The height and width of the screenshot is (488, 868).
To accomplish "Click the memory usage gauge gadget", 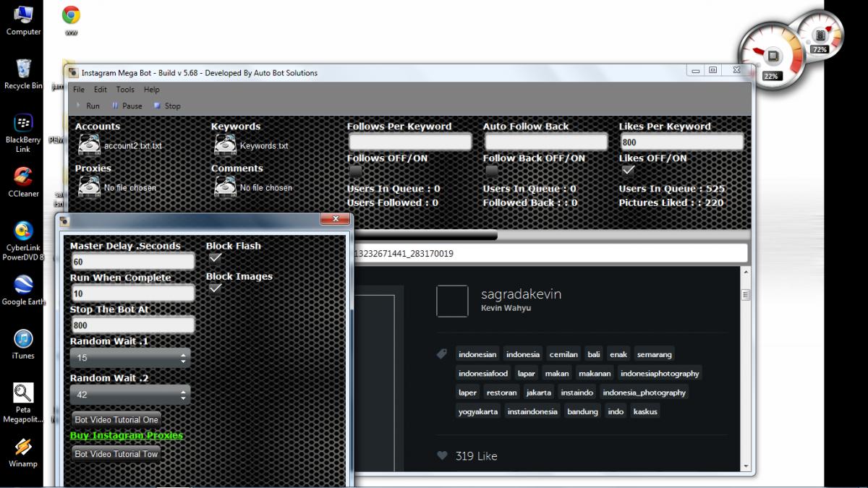I will click(820, 35).
